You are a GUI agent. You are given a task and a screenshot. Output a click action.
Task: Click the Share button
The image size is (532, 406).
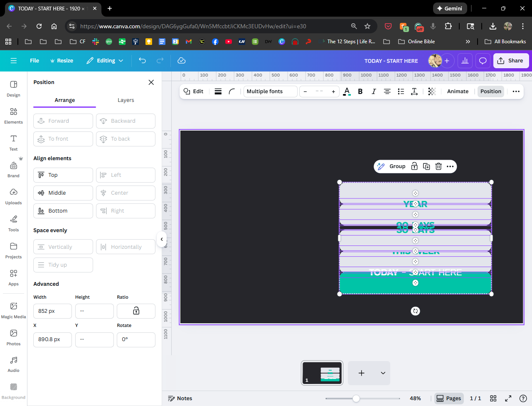coord(511,61)
